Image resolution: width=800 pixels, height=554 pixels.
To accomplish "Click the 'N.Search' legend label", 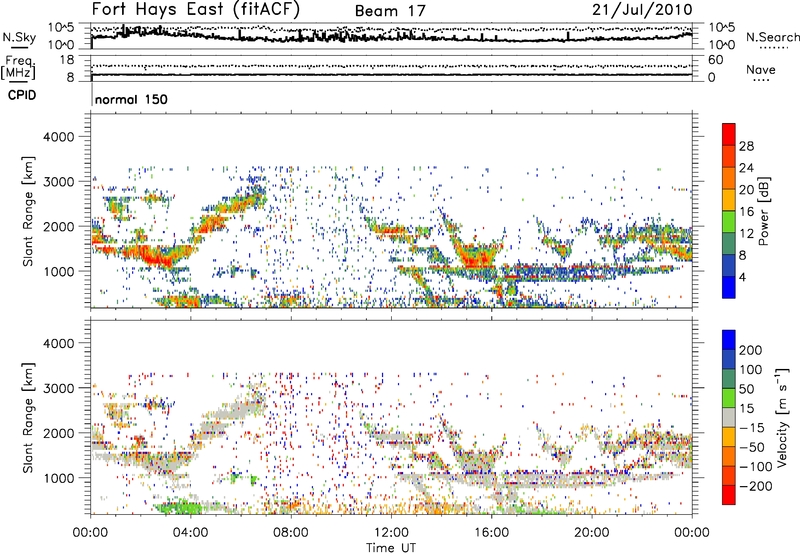I will pos(772,37).
